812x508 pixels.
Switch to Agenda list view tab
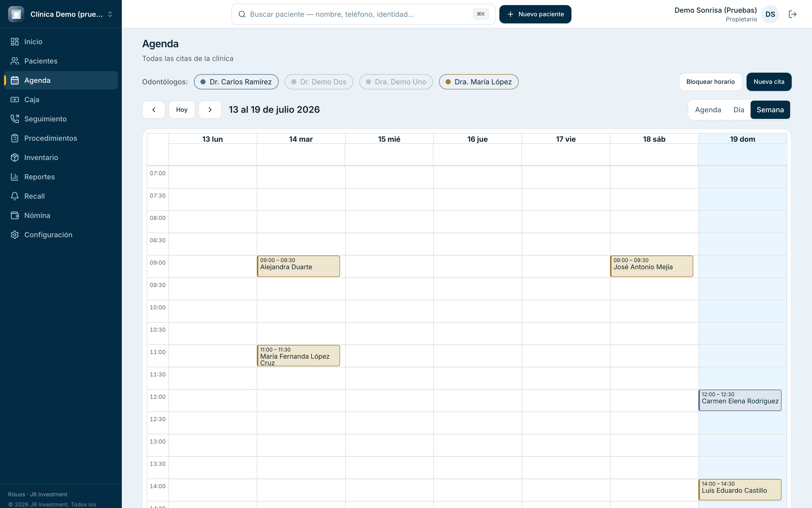point(708,110)
